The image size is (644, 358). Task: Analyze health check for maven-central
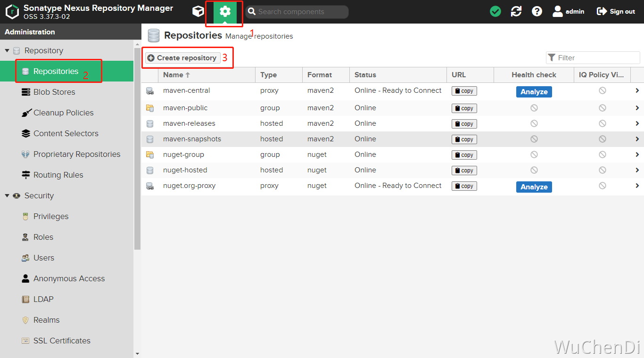tap(534, 92)
